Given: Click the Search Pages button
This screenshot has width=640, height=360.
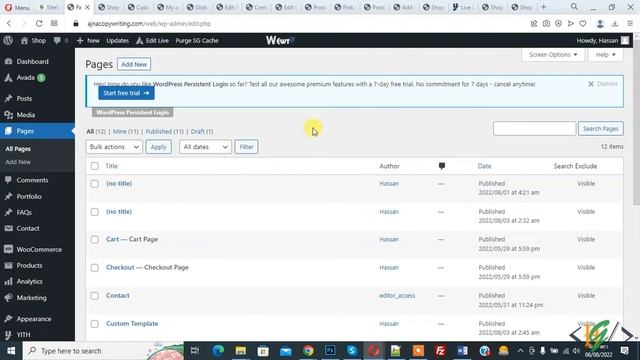Looking at the screenshot, I should click(600, 129).
